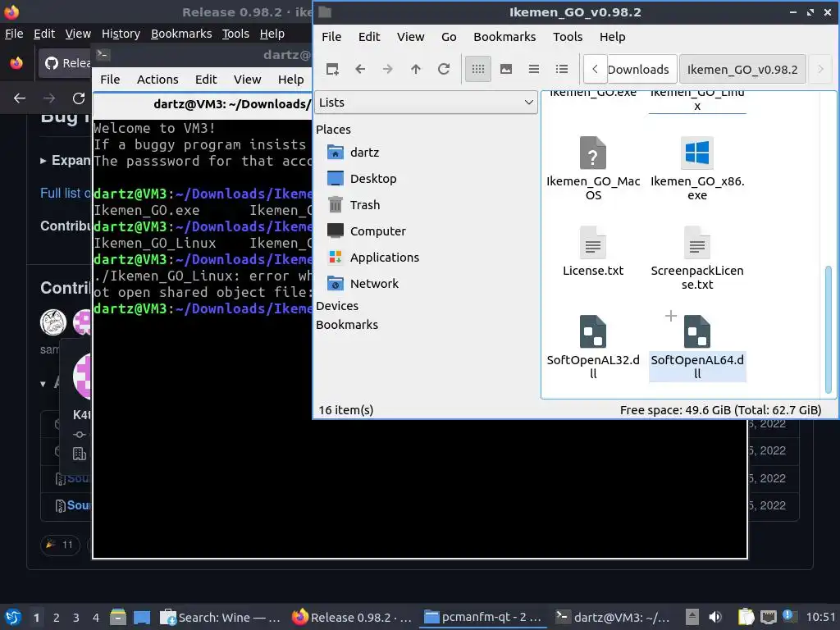Go forward in file manager toolbar
840x630 pixels.
click(x=388, y=69)
